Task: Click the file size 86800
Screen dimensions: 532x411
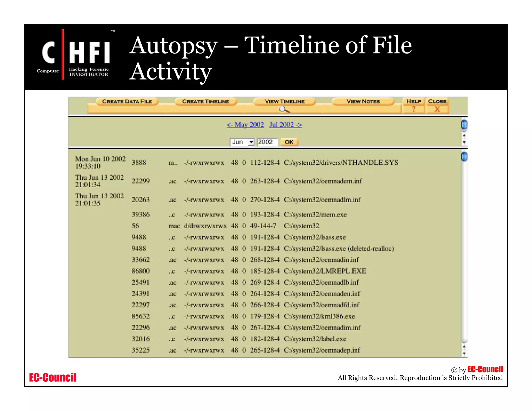Action: pyautogui.click(x=141, y=271)
